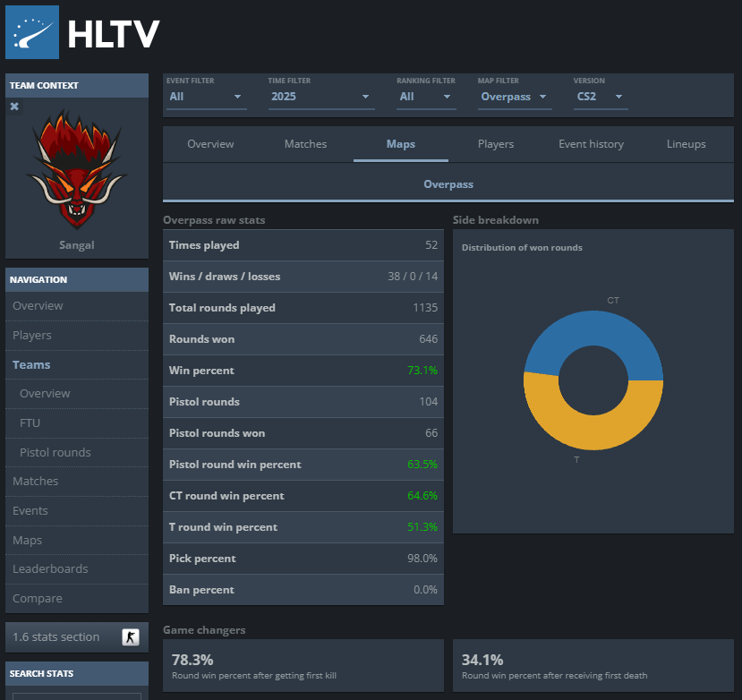Click the Sangal team name
The height and width of the screenshot is (700, 742).
[77, 245]
